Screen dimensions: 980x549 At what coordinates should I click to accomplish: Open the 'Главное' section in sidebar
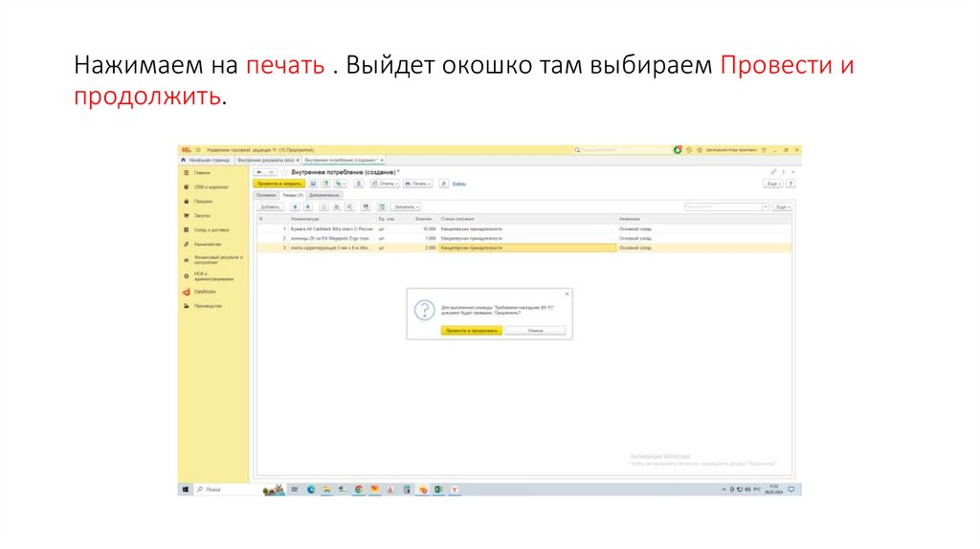[202, 173]
